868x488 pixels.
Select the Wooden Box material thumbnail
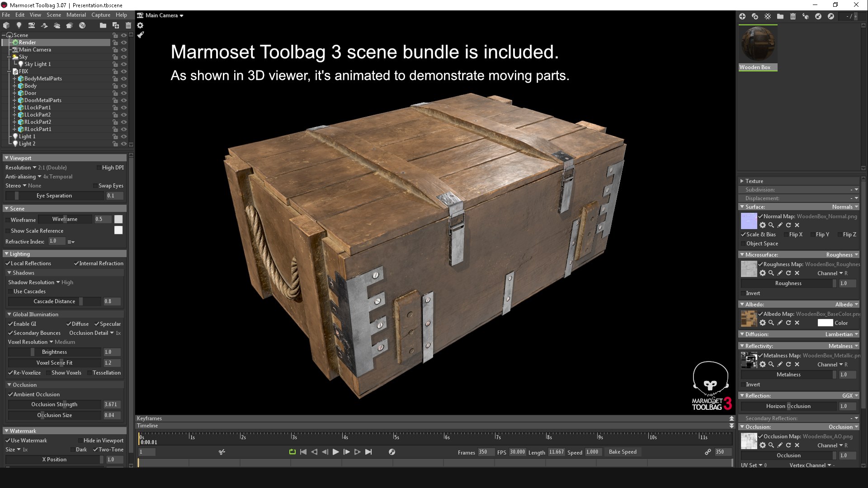click(758, 44)
